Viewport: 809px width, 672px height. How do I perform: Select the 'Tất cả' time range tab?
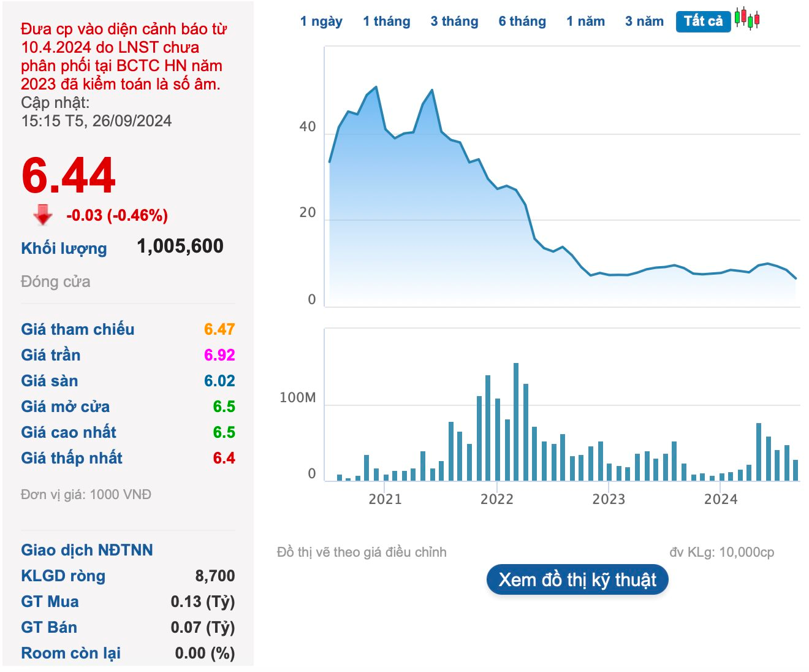(703, 21)
